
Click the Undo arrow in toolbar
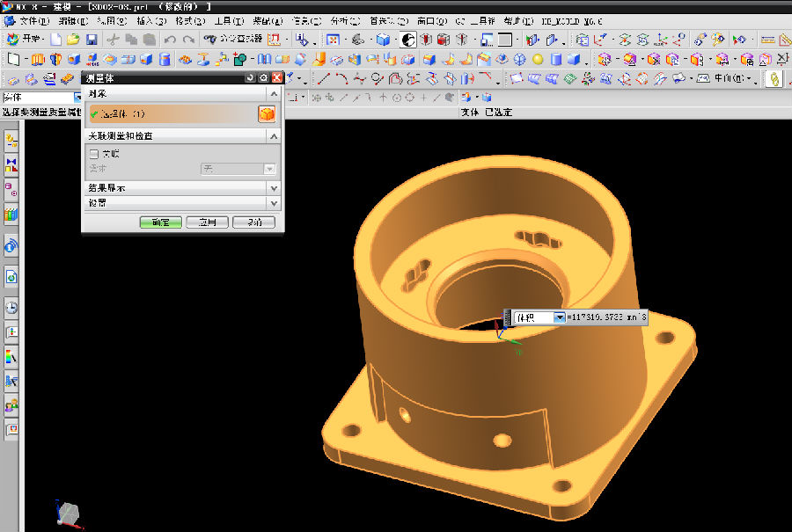170,40
